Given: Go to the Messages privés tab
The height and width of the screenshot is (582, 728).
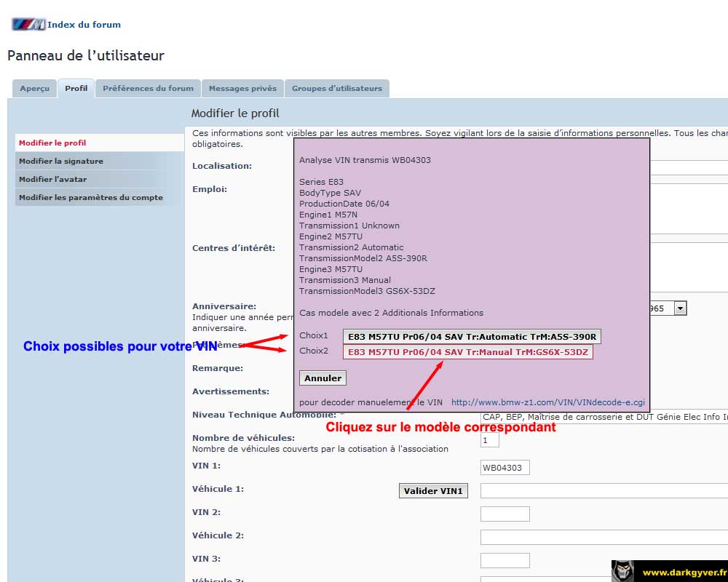Looking at the screenshot, I should (243, 88).
